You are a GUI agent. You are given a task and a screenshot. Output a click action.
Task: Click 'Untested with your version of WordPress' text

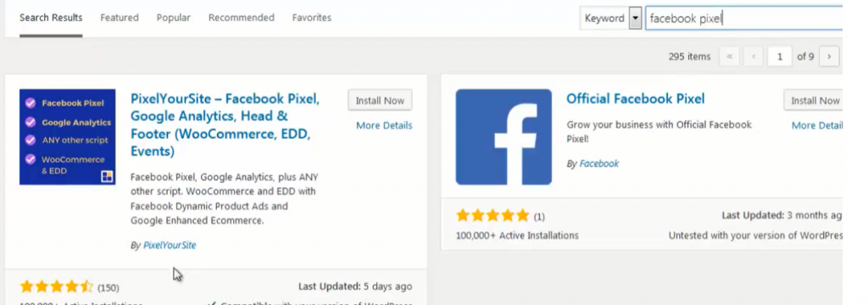[755, 236]
